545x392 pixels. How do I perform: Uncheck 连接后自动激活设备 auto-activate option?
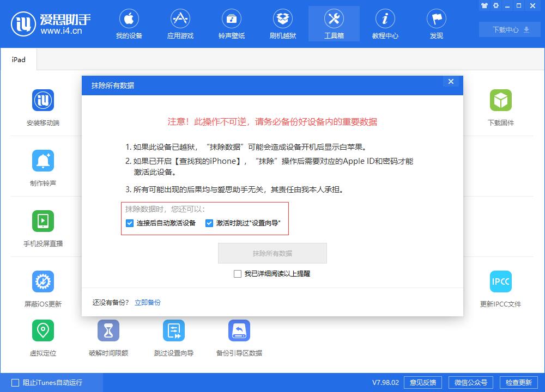pyautogui.click(x=129, y=223)
